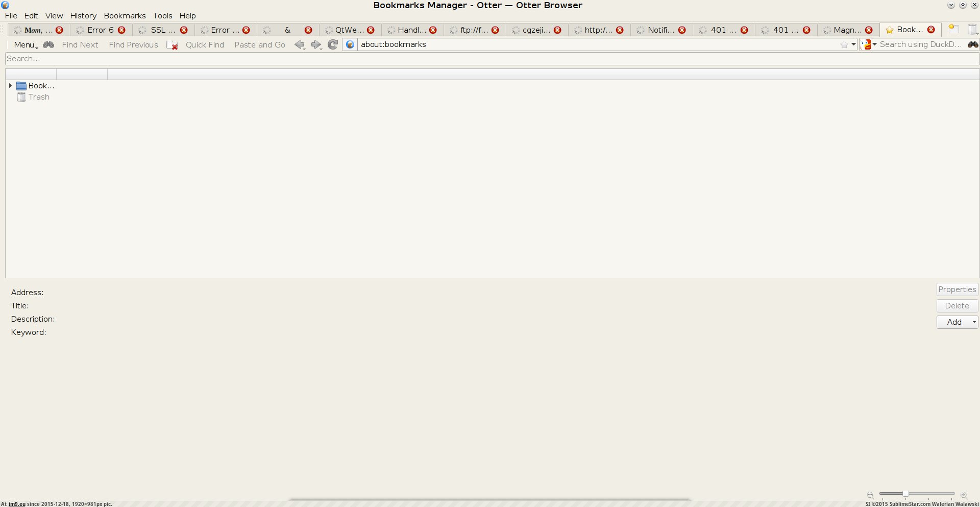Click the bookmark star icon in the address bar
The height and width of the screenshot is (507, 980).
tap(844, 45)
